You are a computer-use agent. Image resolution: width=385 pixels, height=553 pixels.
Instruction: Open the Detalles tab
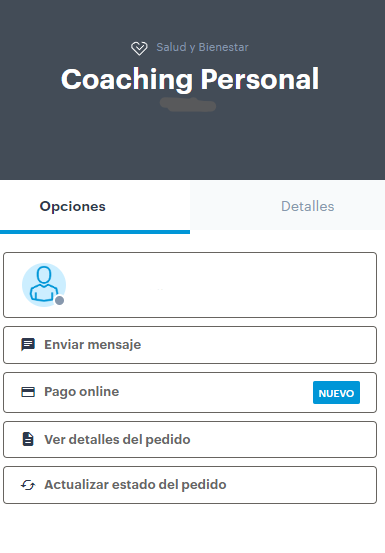tap(307, 206)
